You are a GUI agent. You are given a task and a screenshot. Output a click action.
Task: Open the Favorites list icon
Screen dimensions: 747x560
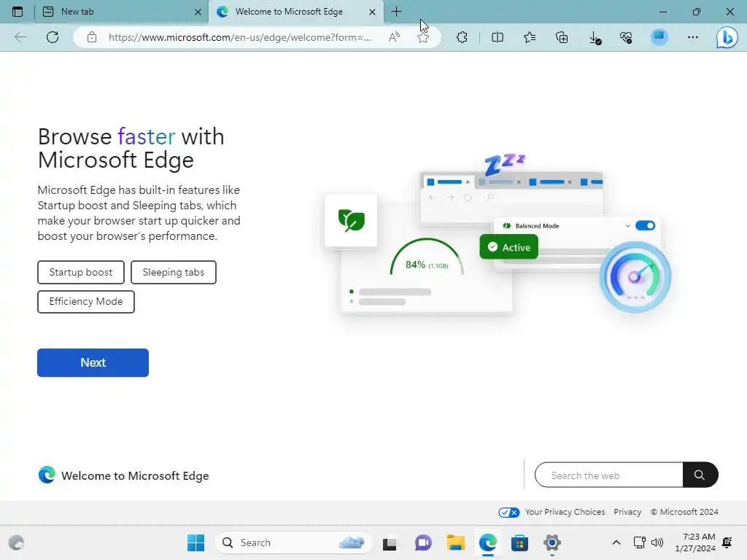point(530,37)
